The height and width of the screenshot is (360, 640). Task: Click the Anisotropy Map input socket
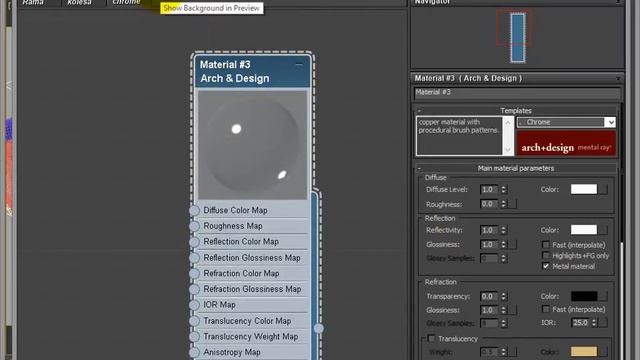195,352
